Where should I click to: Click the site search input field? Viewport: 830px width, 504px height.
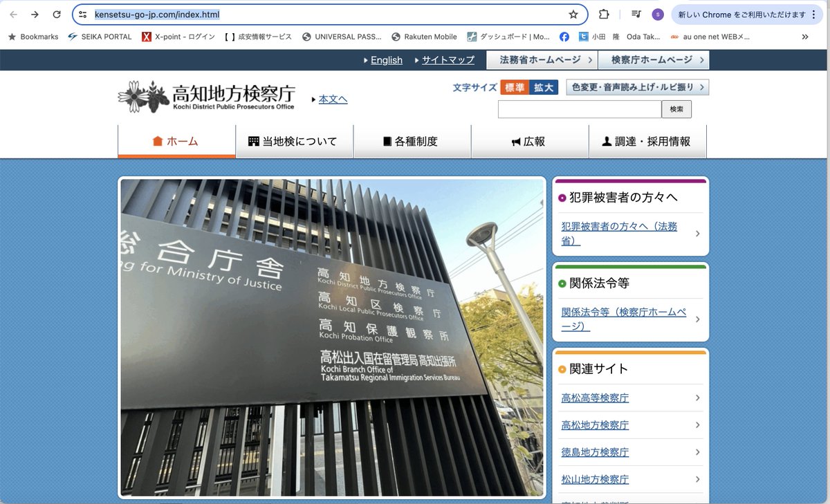(579, 109)
